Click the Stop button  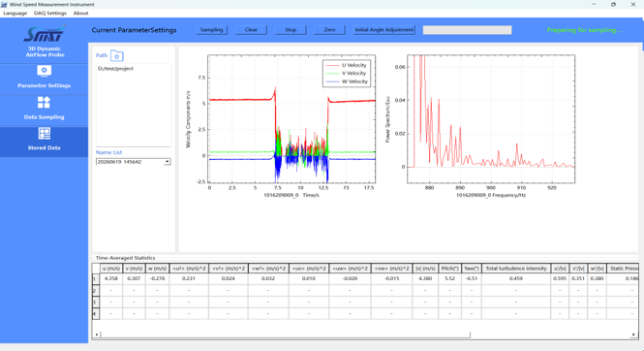tap(291, 30)
